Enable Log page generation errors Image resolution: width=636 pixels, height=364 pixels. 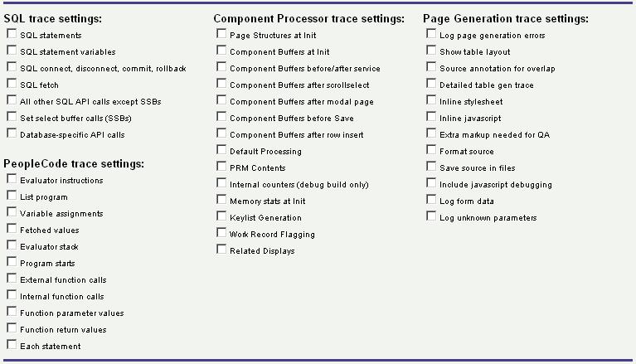click(431, 34)
